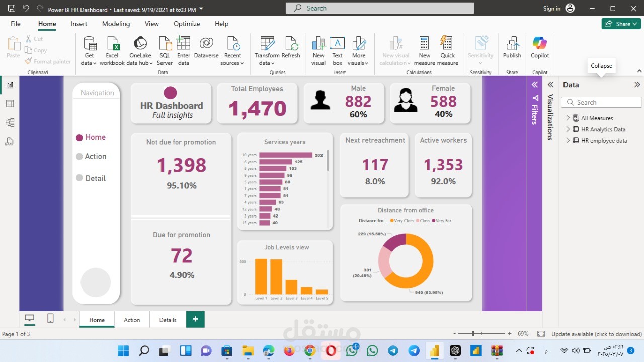Open Opera browser from taskbar
644x362 pixels.
tap(331, 351)
